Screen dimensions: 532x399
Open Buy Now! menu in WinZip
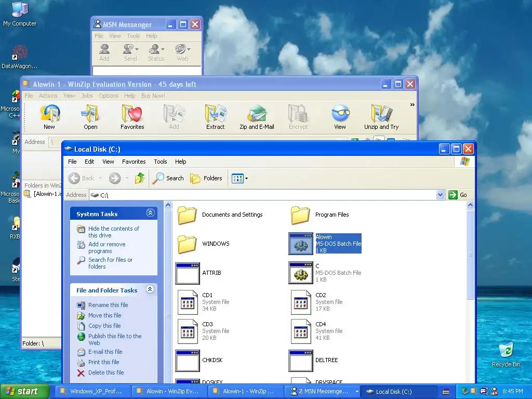(x=153, y=96)
